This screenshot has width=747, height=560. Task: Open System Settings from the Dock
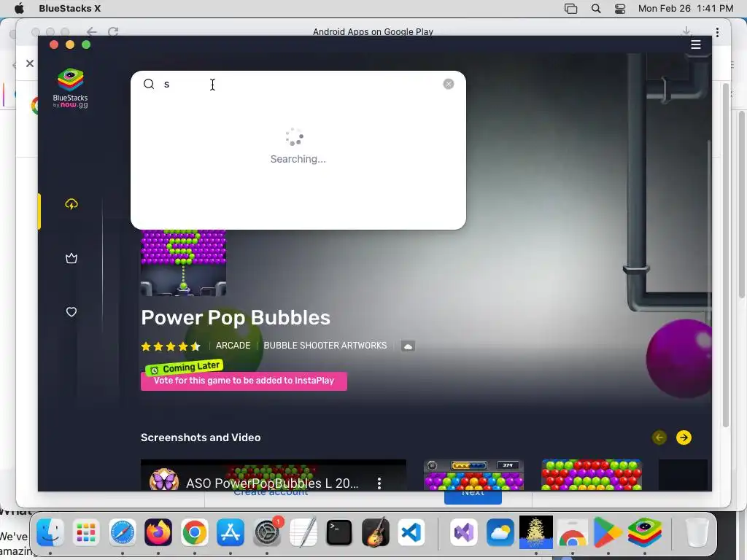pos(267,532)
